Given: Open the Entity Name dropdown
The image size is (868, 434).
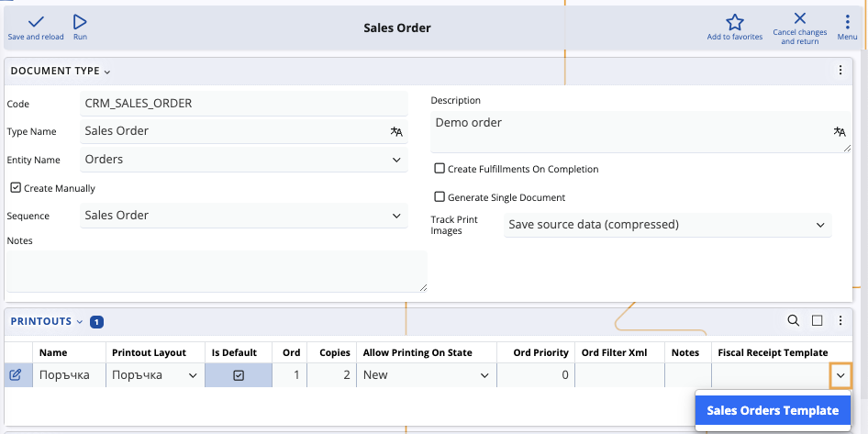Looking at the screenshot, I should pos(244,160).
